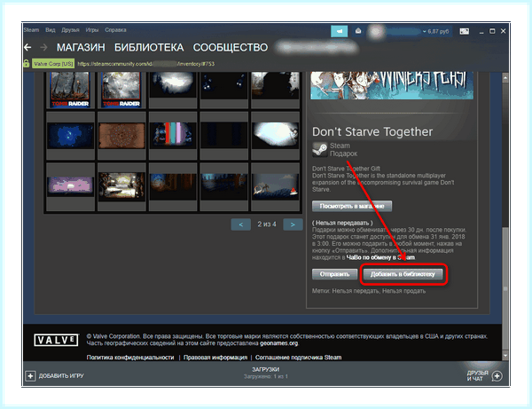Open the inbox envelope icon
Viewport: 532px width, 409px height.
(358, 31)
